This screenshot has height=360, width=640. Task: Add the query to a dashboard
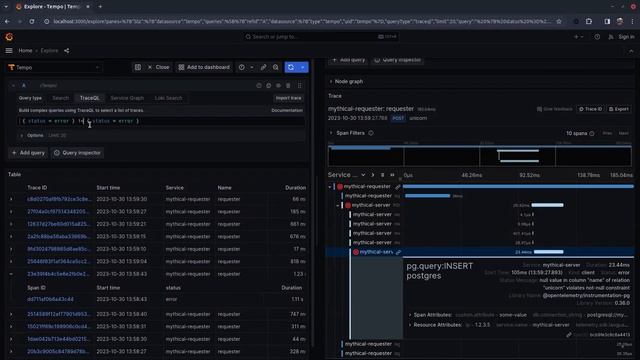tap(204, 67)
